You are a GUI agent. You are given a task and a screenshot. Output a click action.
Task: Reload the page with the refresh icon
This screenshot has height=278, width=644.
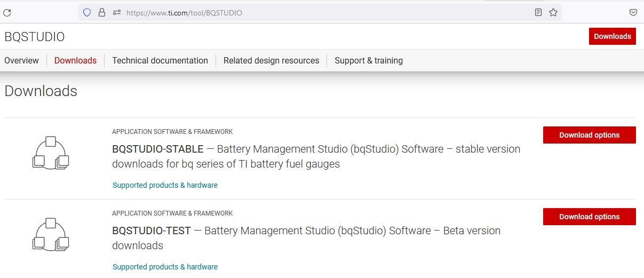[7, 12]
